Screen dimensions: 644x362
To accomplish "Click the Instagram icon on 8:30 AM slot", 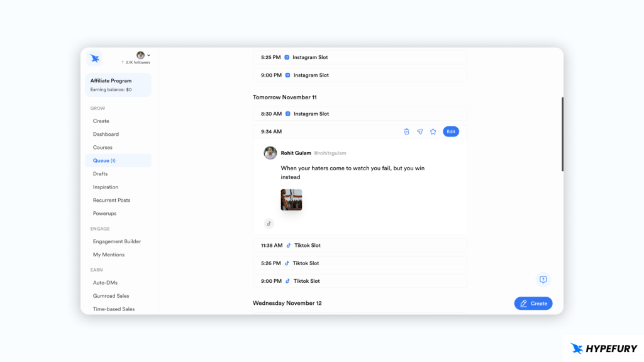I will point(289,114).
